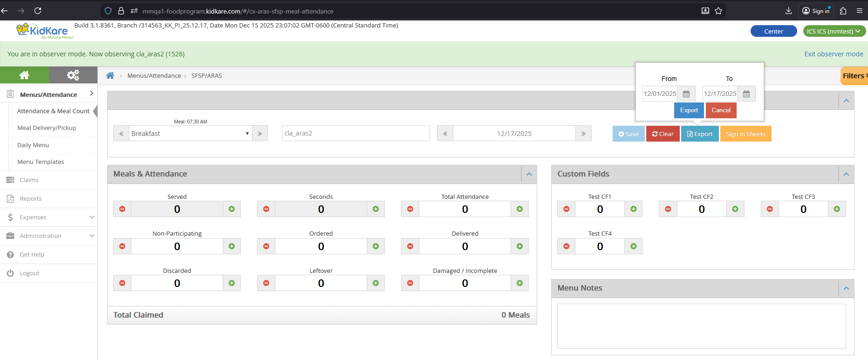The height and width of the screenshot is (360, 868).
Task: Go to next date with the arrow button
Action: [583, 134]
